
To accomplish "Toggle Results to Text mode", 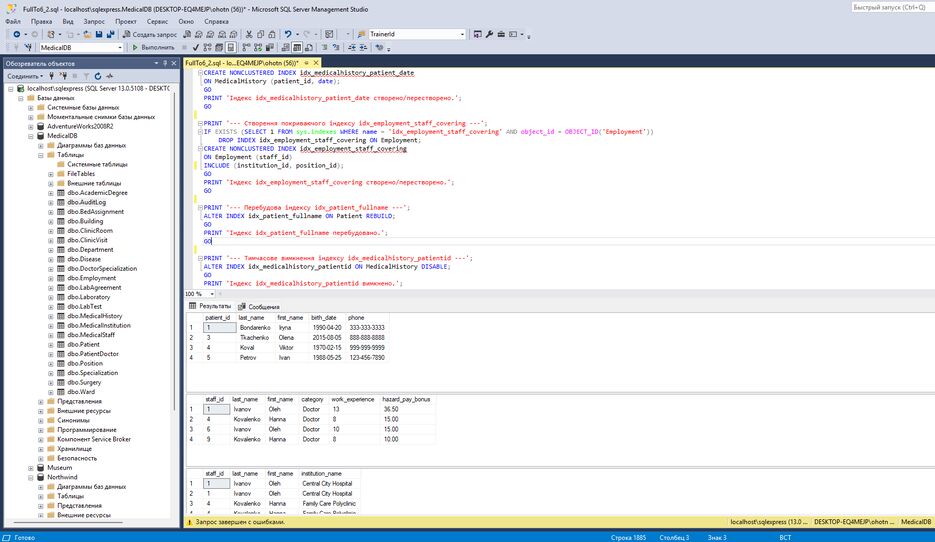I will 285,47.
